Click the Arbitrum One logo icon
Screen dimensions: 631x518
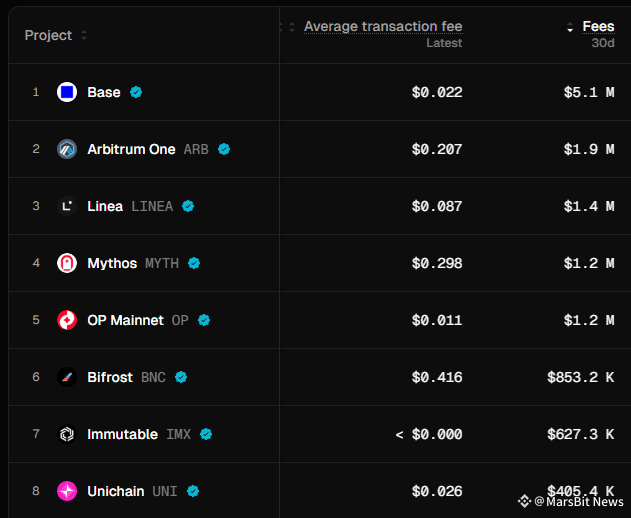67,149
